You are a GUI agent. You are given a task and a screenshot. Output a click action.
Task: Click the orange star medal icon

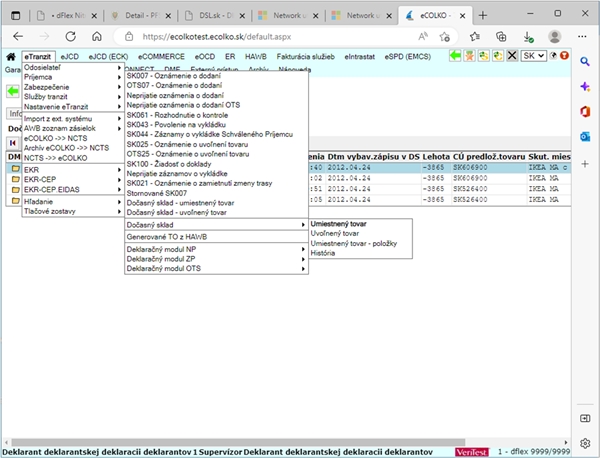[469, 56]
